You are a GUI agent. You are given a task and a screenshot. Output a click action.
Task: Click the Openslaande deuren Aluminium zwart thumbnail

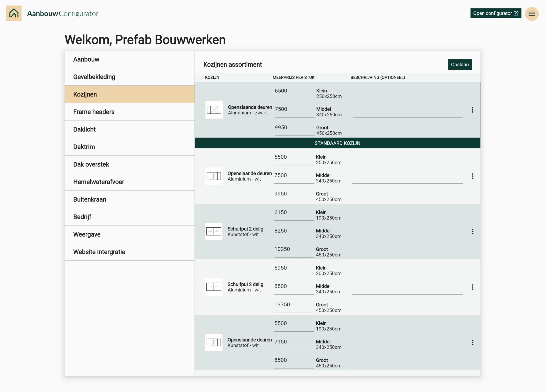pos(214,110)
